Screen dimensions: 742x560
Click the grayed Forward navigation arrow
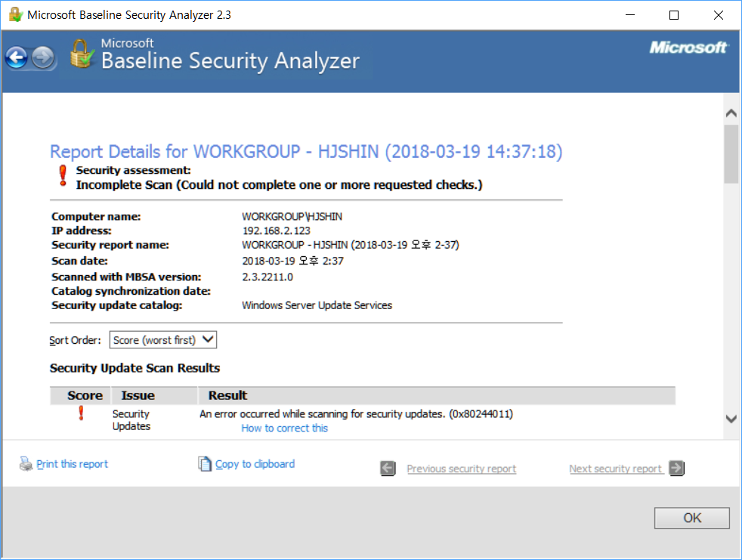click(43, 58)
